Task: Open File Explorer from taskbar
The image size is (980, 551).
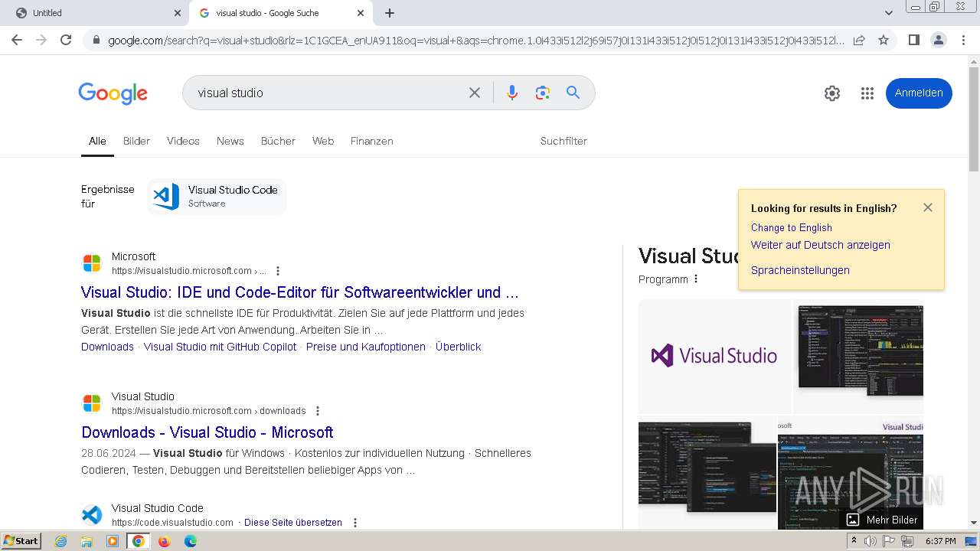Action: click(87, 541)
